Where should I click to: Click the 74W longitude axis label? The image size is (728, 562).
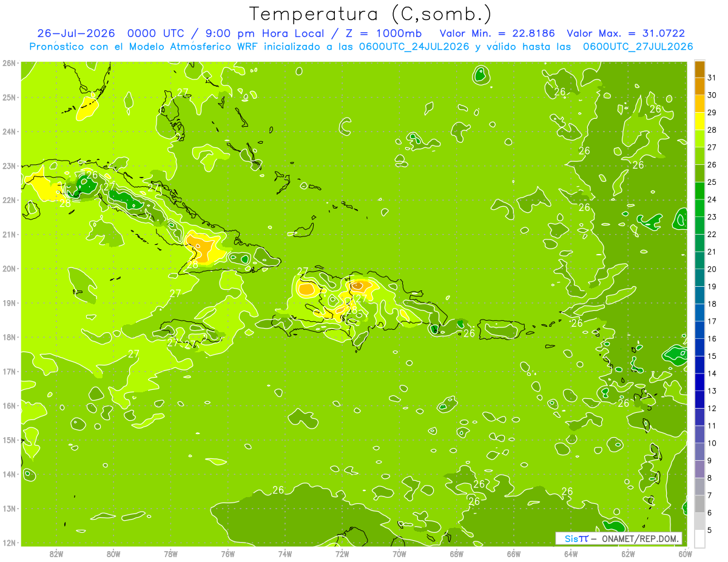click(285, 554)
